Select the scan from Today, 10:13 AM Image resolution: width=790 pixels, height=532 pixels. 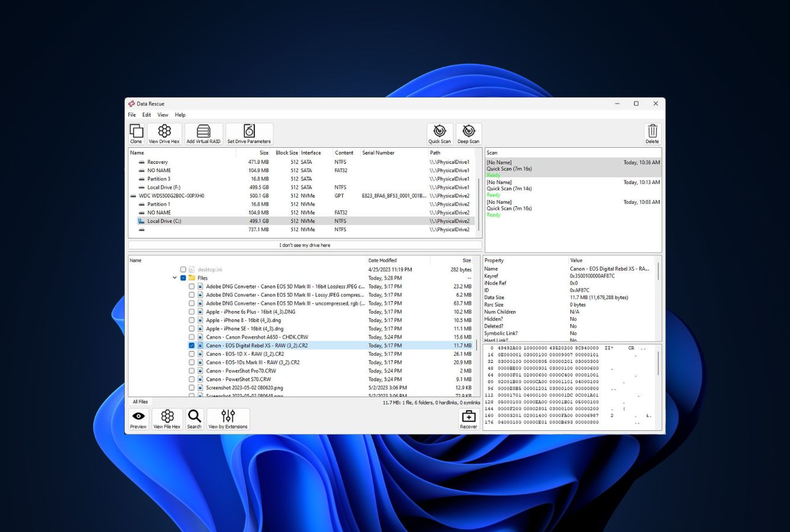572,188
